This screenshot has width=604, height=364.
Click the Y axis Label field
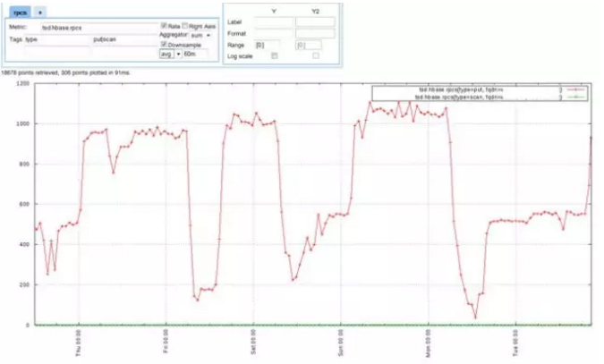click(274, 22)
